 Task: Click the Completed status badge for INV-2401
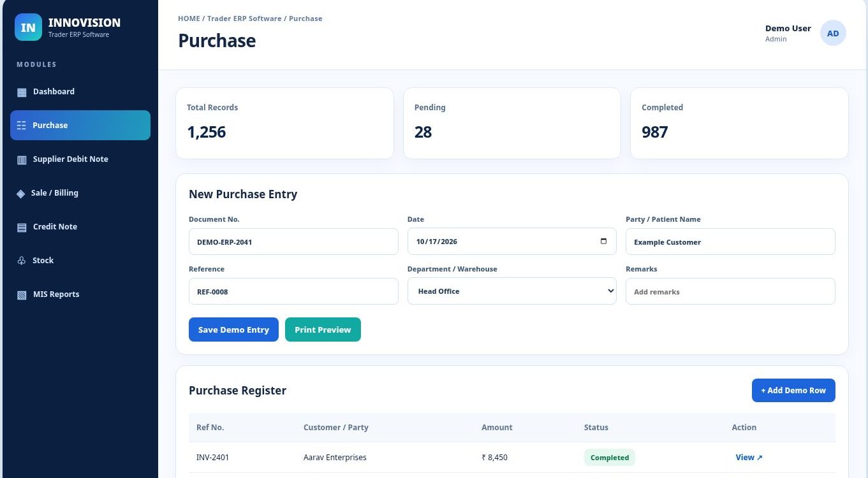610,457
